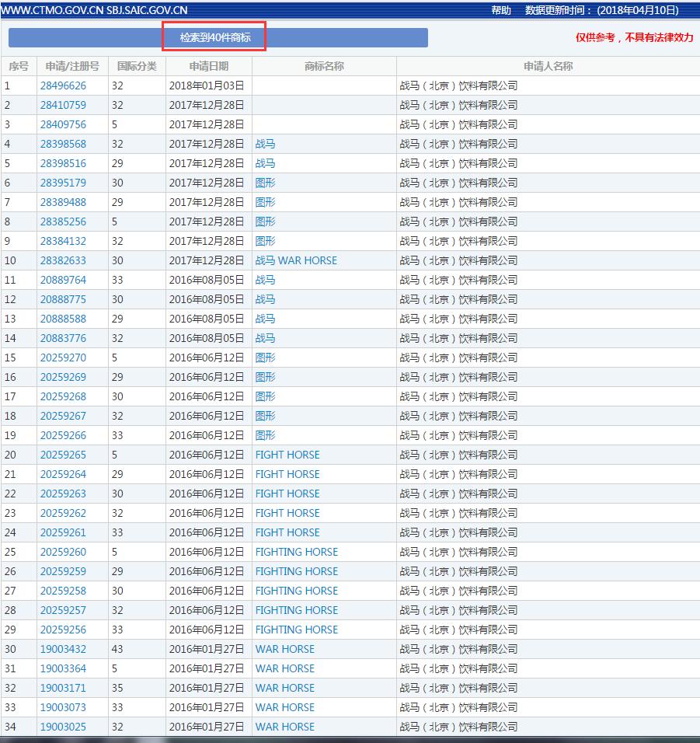Viewport: 700px width, 743px height.
Task: Open registration number 28389488
Action: tap(63, 202)
